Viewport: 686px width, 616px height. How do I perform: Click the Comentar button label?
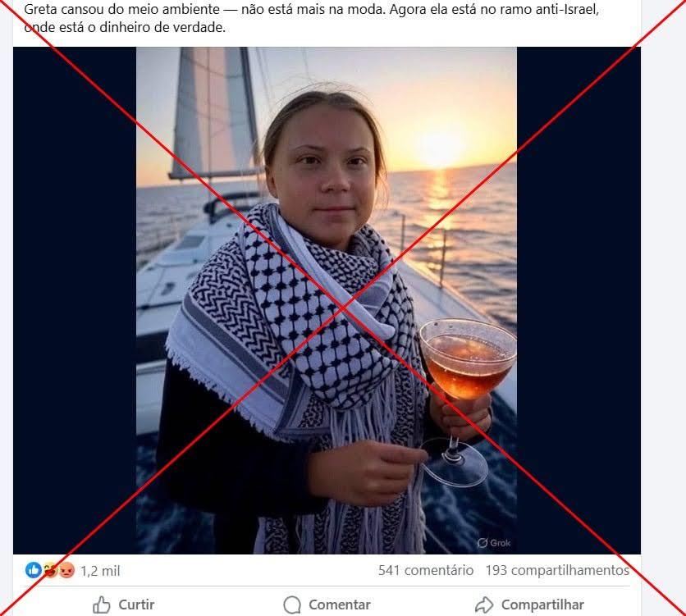pos(340,605)
